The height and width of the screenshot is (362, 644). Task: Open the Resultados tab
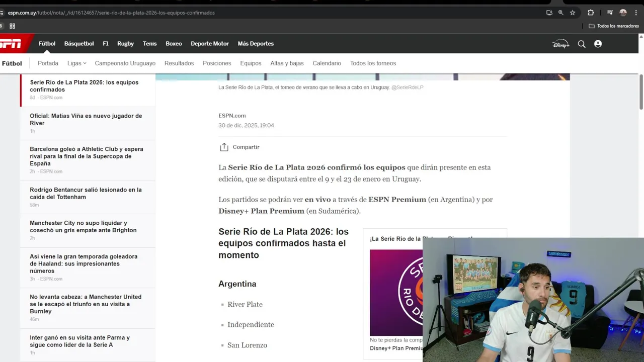[x=179, y=63]
